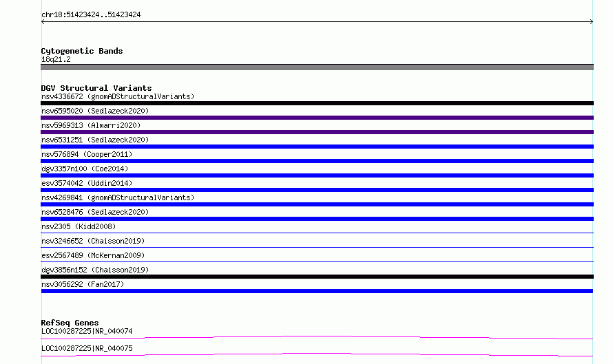Select the RefSeq Genes track heading

pyautogui.click(x=70, y=323)
